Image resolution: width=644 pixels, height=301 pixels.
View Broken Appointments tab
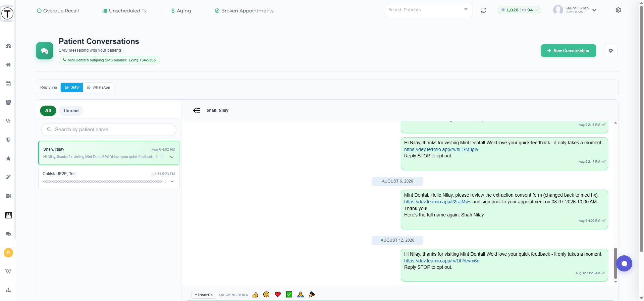pyautogui.click(x=244, y=11)
